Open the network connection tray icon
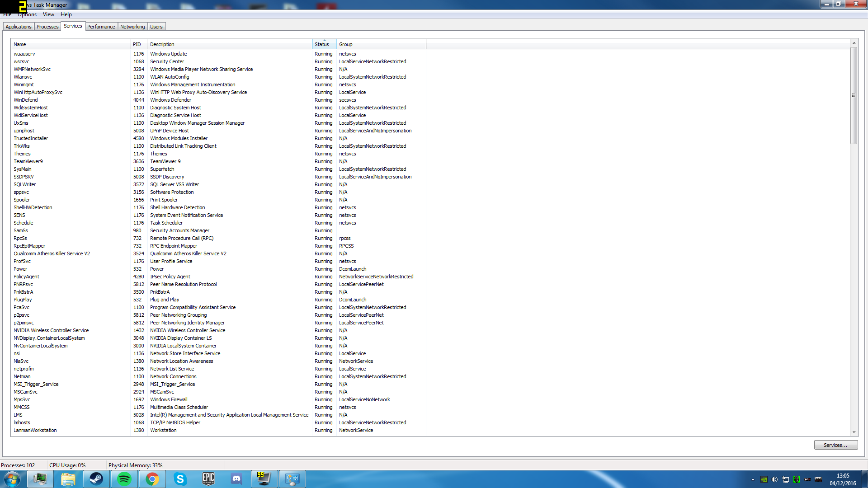This screenshot has height=488, width=868. tap(786, 479)
